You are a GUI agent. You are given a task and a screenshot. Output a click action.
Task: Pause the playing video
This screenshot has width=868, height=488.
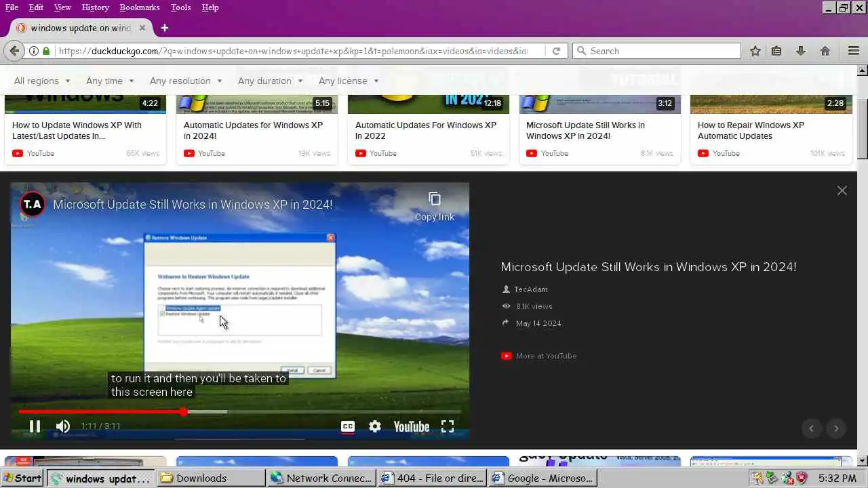pos(35,426)
